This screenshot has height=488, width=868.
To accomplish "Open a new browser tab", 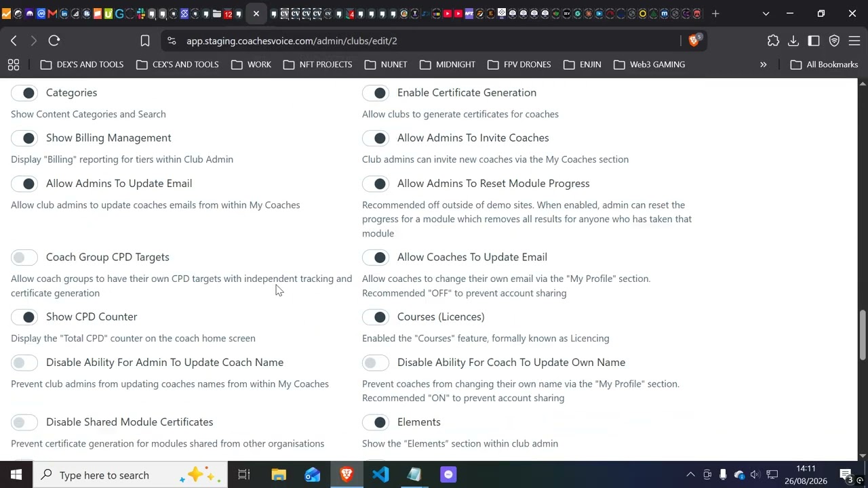I will tap(715, 14).
